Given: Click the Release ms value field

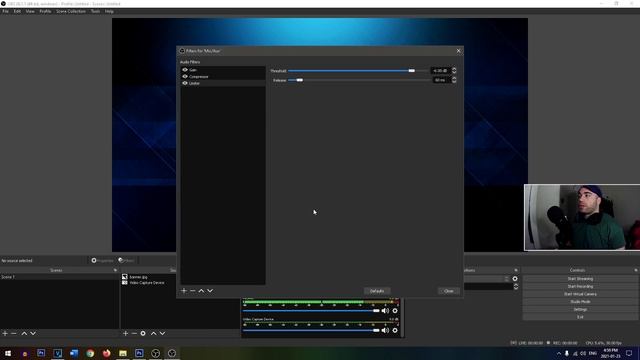Looking at the screenshot, I should tap(440, 80).
